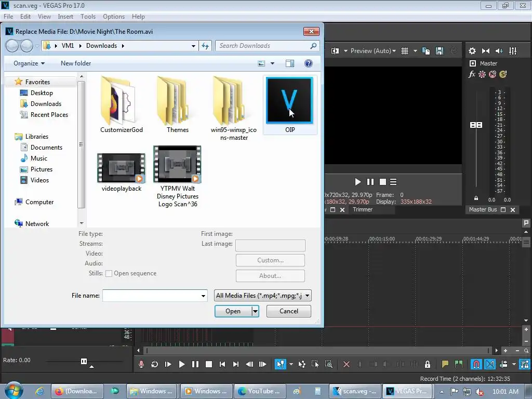Click the red Delete X icon
Viewport: 532px width, 399px height.
347,364
